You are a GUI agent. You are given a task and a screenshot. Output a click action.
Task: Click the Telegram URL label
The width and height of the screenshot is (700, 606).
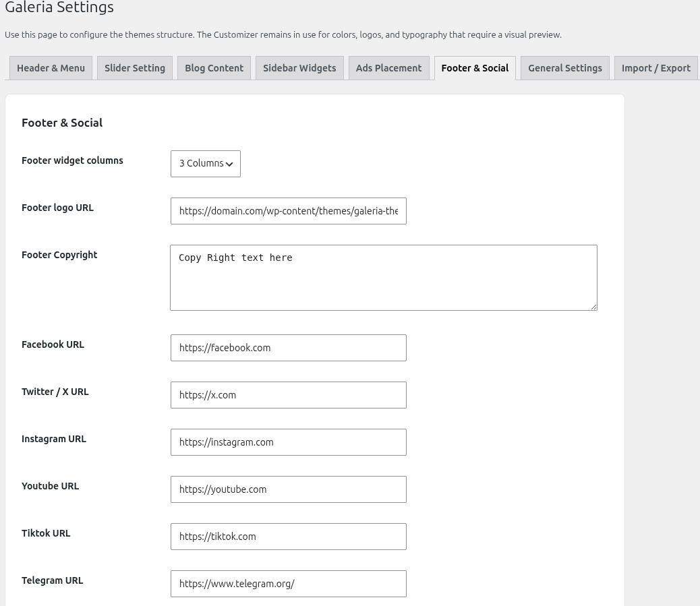[52, 580]
